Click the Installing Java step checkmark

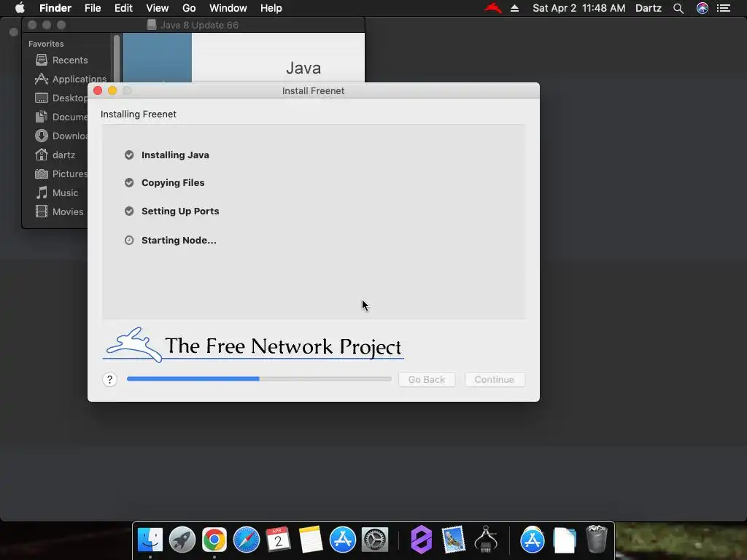click(x=129, y=155)
